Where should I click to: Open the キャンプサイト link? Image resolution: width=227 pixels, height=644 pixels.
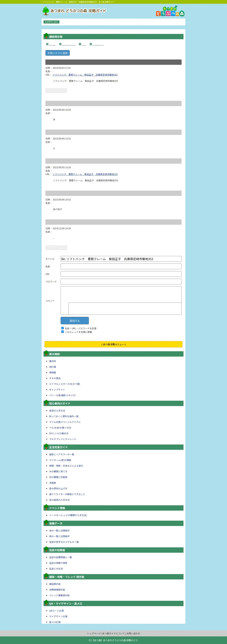coord(57,390)
